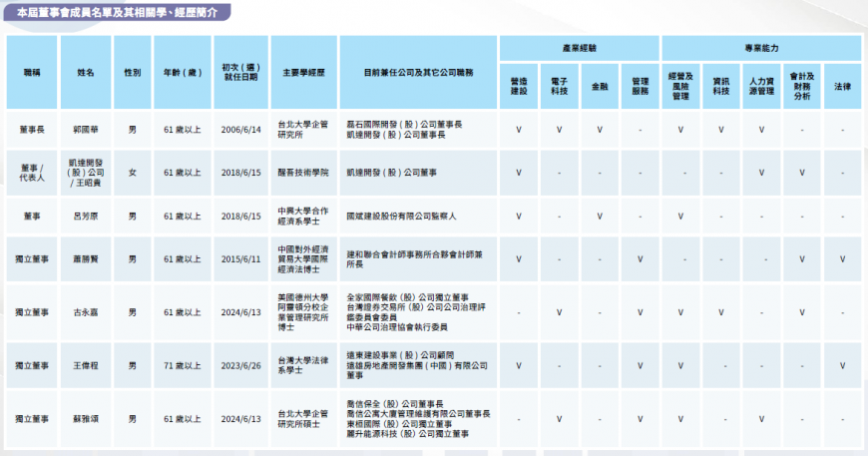Click the name 呂芳原
This screenshot has width=868, height=456.
coord(86,217)
